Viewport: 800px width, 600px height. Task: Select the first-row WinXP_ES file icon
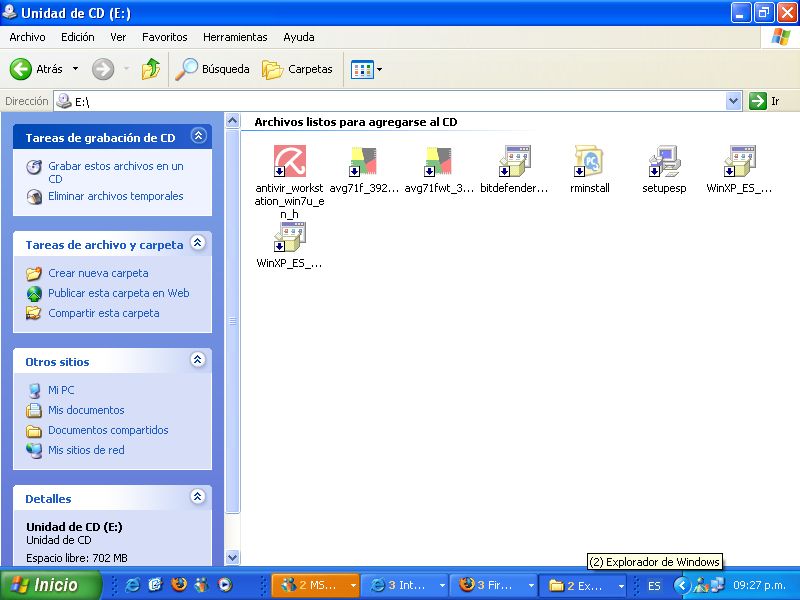click(739, 161)
